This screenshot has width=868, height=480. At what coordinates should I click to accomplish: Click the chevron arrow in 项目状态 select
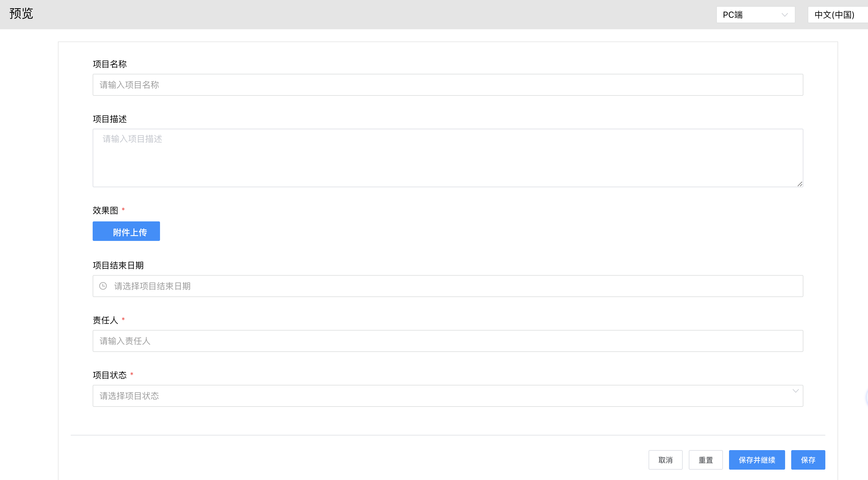(x=795, y=391)
